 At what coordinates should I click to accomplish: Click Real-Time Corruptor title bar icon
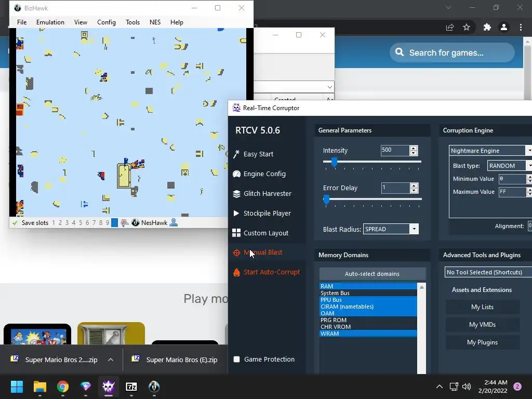[x=236, y=108]
